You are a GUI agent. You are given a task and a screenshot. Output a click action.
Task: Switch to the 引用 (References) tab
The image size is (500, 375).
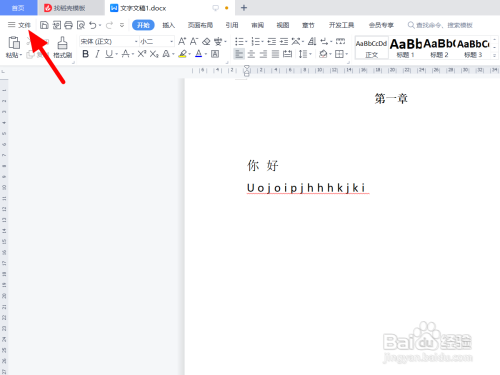click(232, 25)
